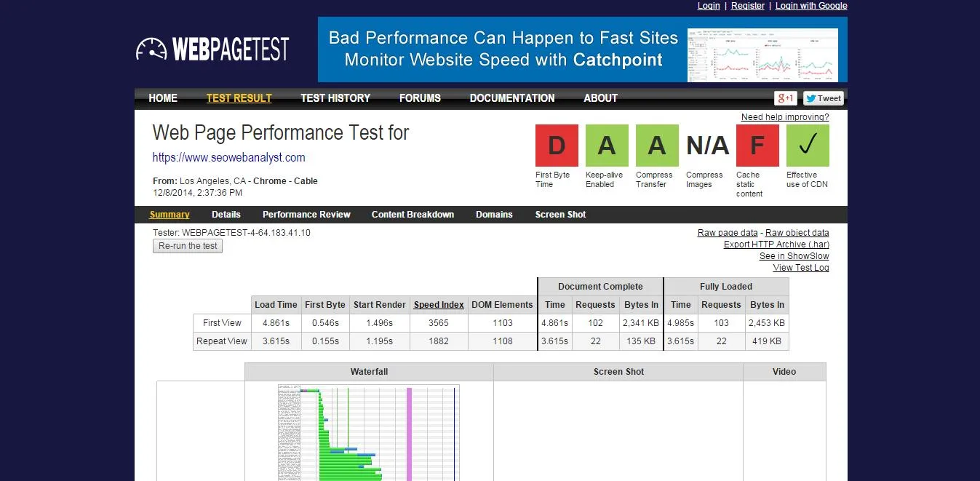Select the First Byte Time D grade

[x=557, y=146]
